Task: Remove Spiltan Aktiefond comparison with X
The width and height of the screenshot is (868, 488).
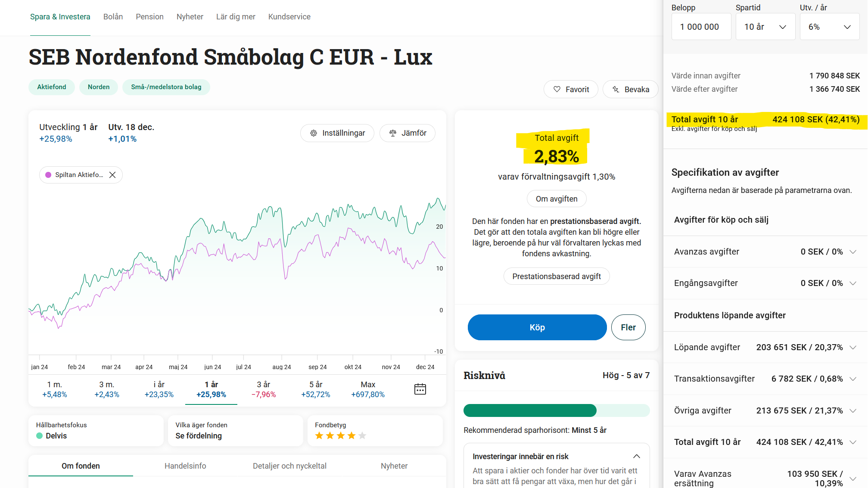Action: click(112, 175)
